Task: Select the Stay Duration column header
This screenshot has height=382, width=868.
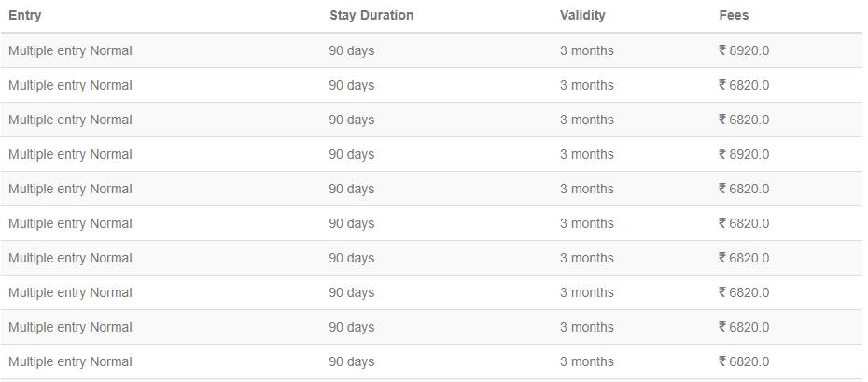Action: (x=371, y=16)
